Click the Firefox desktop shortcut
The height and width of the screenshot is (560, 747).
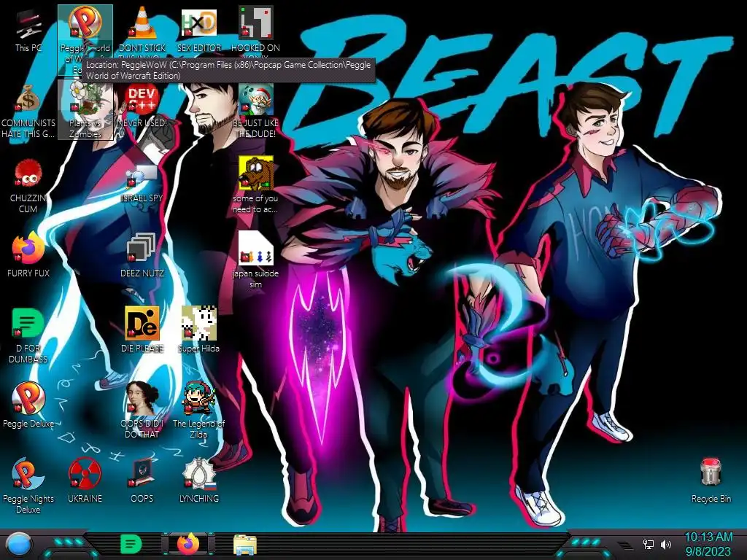point(28,248)
